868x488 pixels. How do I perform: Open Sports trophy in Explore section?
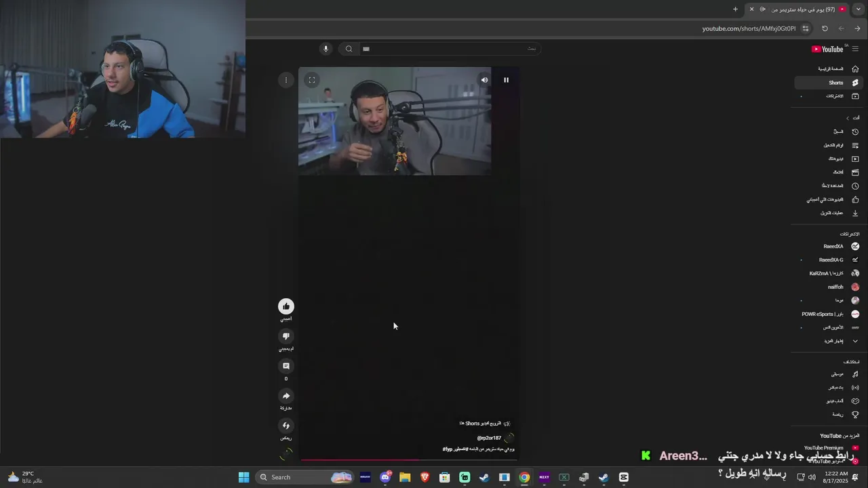[x=830, y=414]
